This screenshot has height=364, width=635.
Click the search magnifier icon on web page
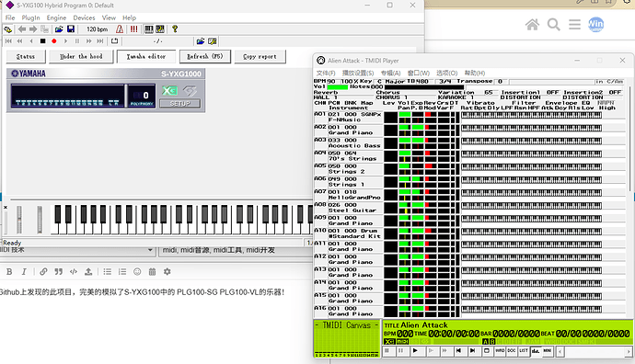pyautogui.click(x=554, y=25)
